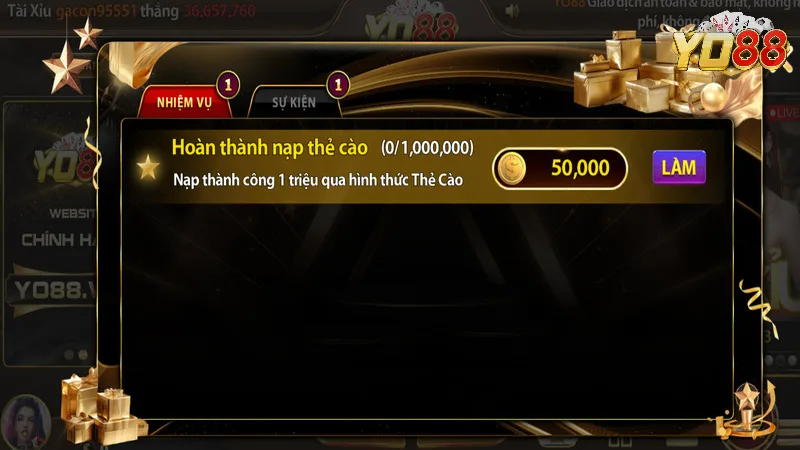Image resolution: width=800 pixels, height=450 pixels.
Task: Click the trophy star icon at bottom right
Action: pyautogui.click(x=747, y=410)
